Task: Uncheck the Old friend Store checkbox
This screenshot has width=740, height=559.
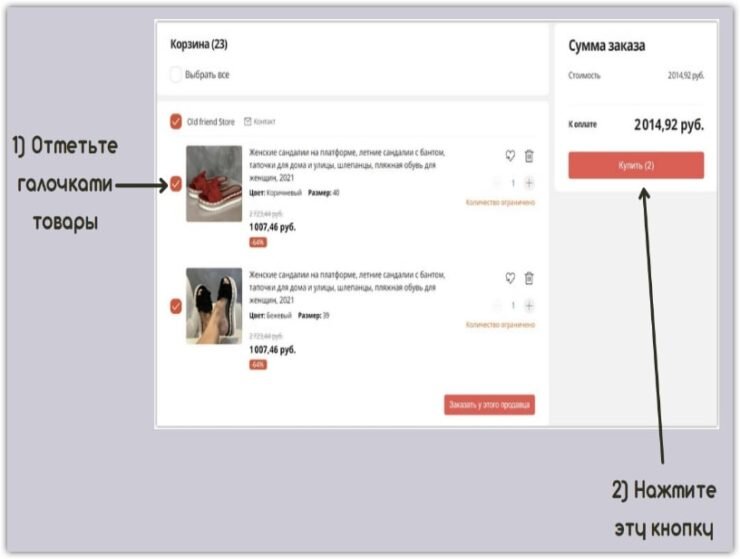Action: [x=176, y=121]
